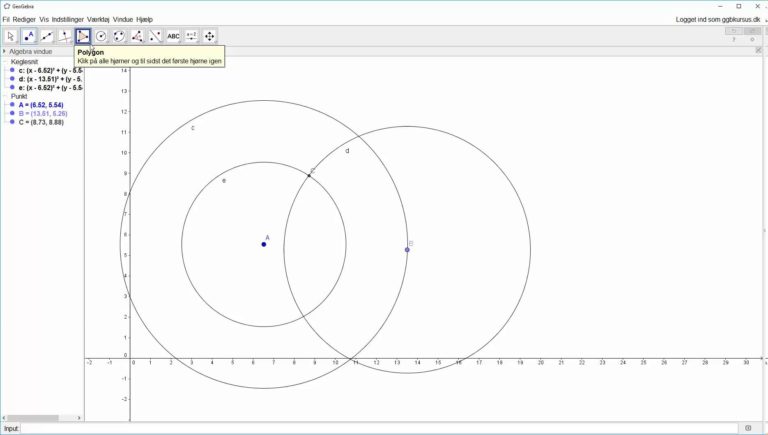Select the Reflect about line tool
The height and width of the screenshot is (435, 768).
click(155, 36)
